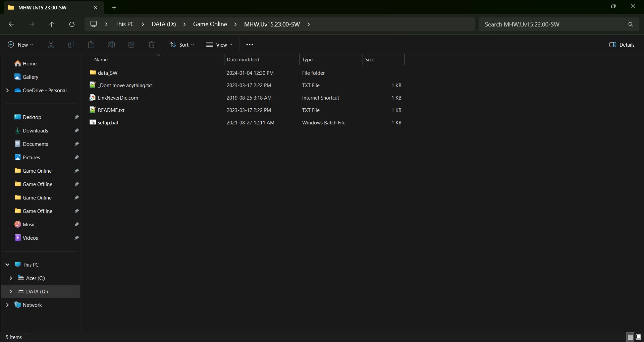Switch to large thumbnails view in status bar
Screen dimensions: 644x342
tap(638, 337)
